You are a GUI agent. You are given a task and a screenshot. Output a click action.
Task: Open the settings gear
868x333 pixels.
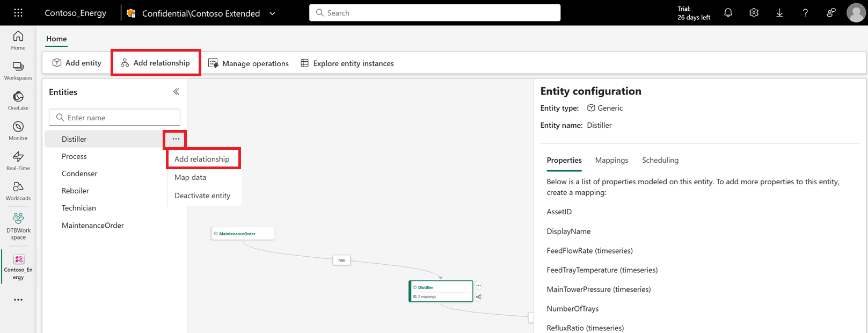pos(754,13)
